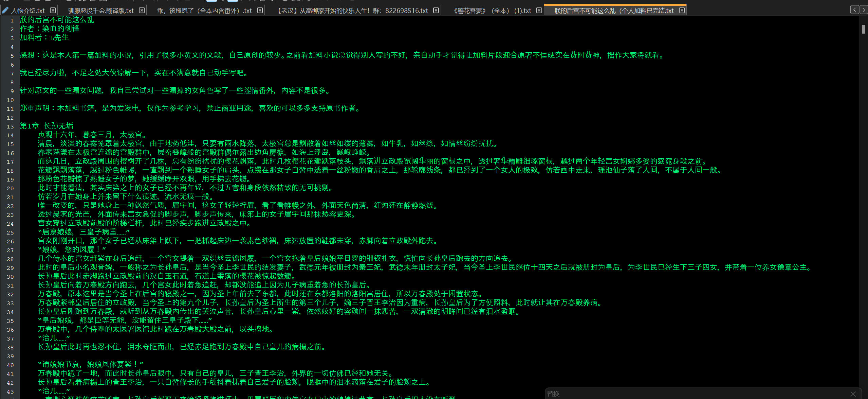The width and height of the screenshot is (868, 399).
Task: Open the 乖，该报恩了 tab
Action: 204,11
